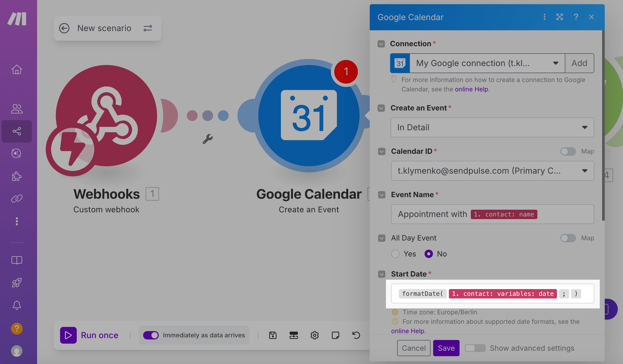The height and width of the screenshot is (364, 623).
Task: Open the Home icon in sidebar
Action: coord(17,69)
